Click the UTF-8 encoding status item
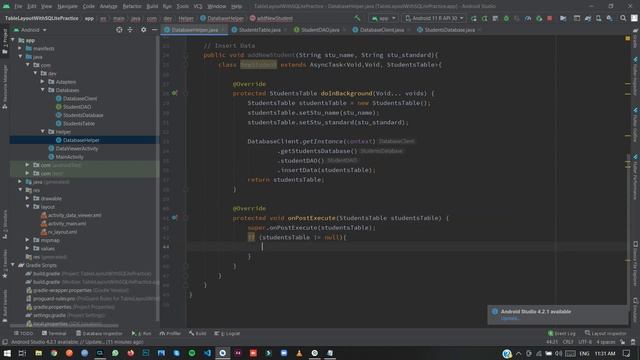 pos(584,342)
